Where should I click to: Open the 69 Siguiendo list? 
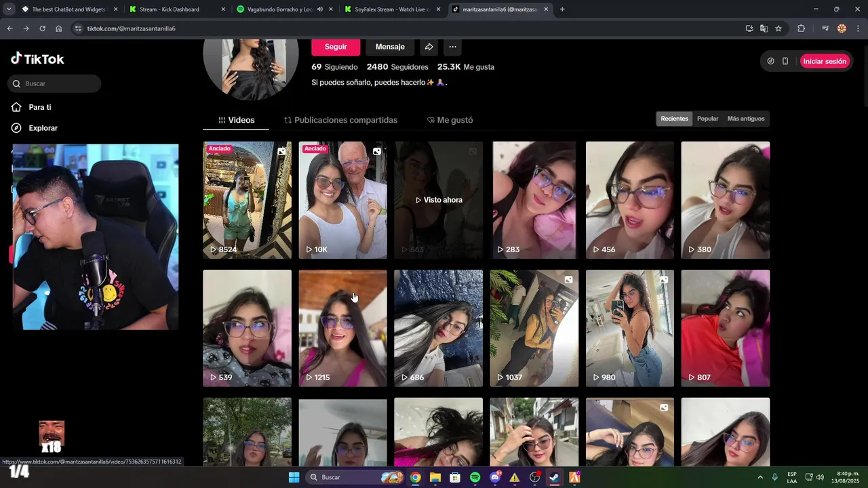[x=334, y=67]
